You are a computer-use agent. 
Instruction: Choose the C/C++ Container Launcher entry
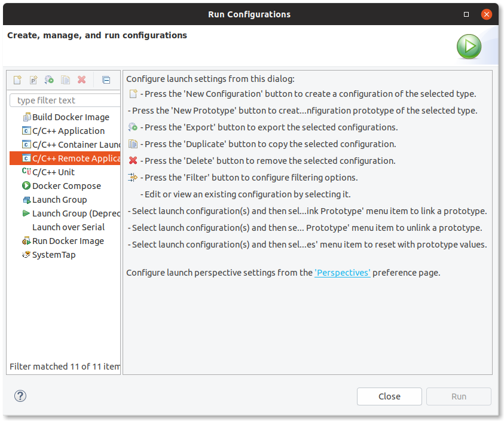tap(76, 145)
